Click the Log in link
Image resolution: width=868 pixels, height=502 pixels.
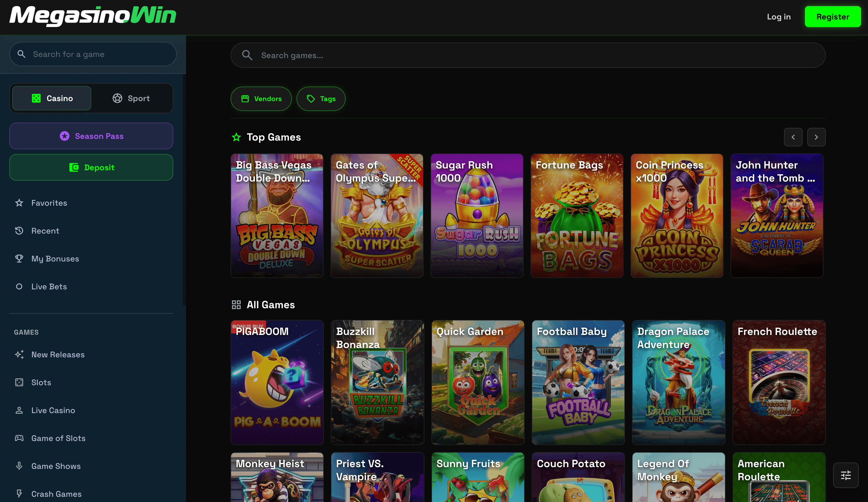click(x=779, y=17)
